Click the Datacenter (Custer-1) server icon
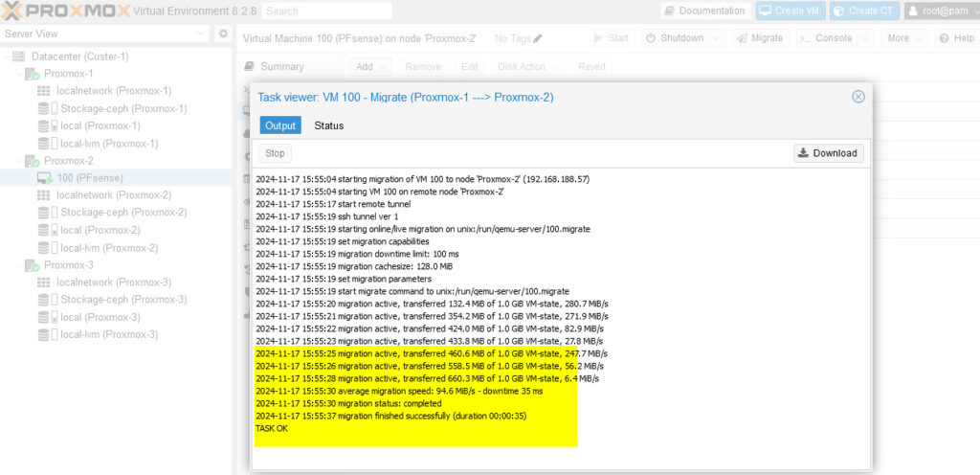Image resolution: width=980 pixels, height=475 pixels. coord(19,57)
